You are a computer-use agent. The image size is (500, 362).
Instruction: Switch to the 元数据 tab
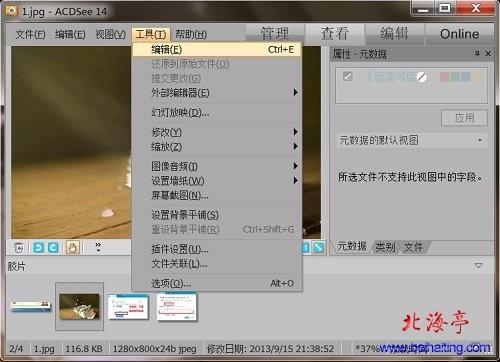point(351,247)
